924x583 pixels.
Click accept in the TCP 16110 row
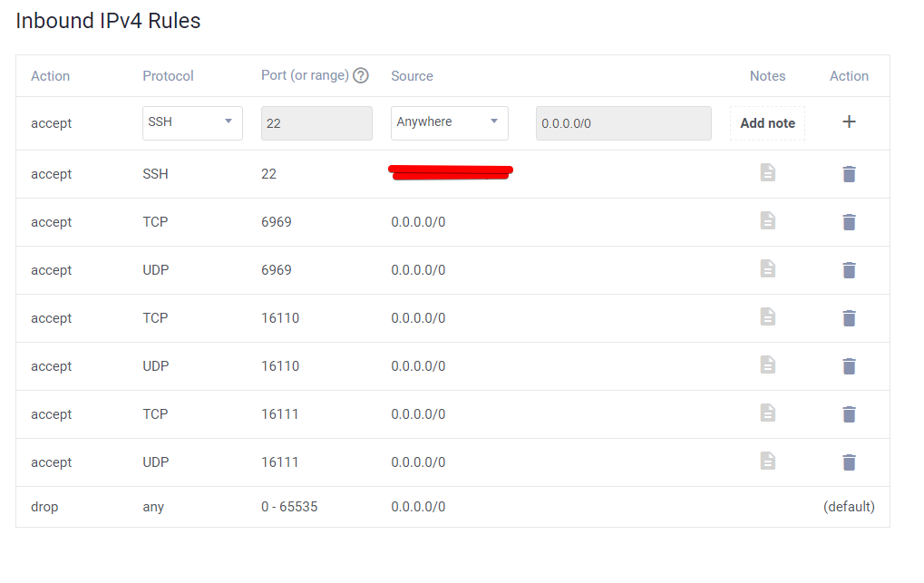tap(52, 318)
